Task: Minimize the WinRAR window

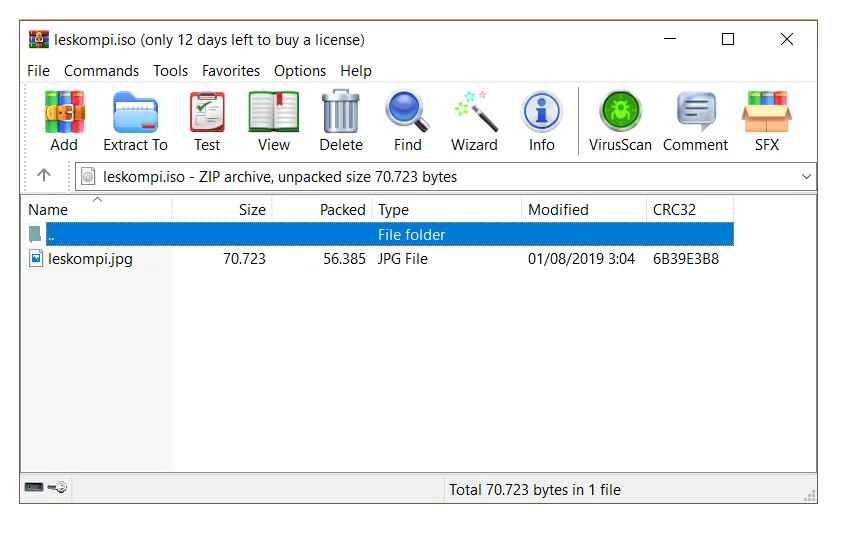Action: tap(670, 39)
